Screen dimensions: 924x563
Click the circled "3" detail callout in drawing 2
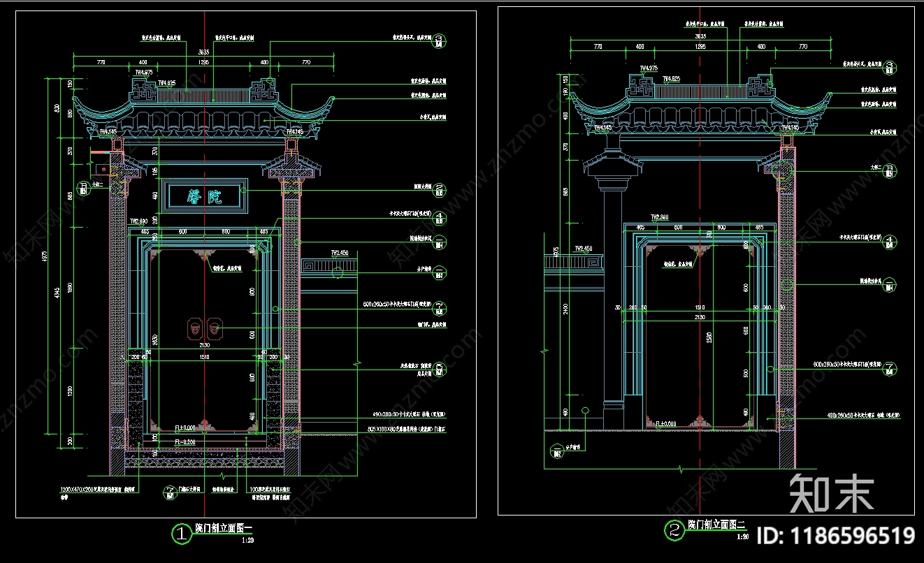[890, 67]
